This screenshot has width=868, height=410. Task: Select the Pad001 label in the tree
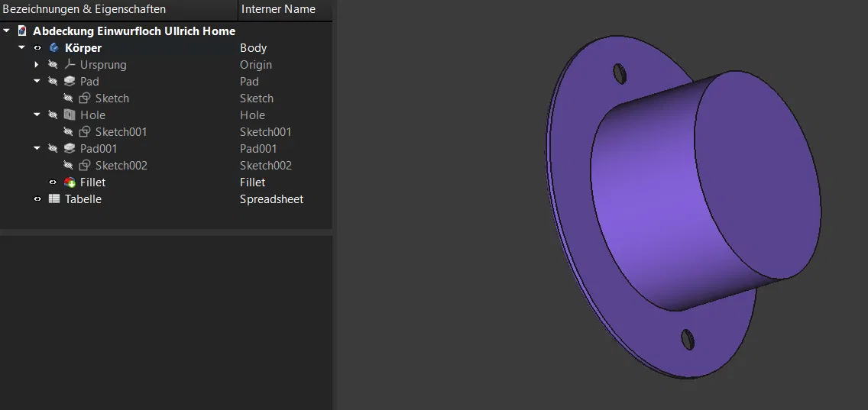[x=99, y=149]
